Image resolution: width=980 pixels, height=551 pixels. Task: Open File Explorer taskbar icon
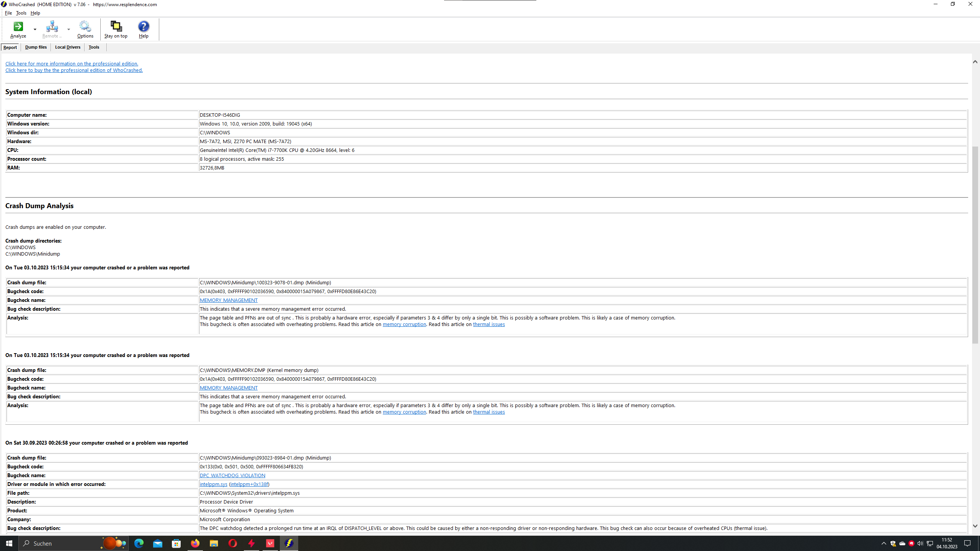point(214,543)
